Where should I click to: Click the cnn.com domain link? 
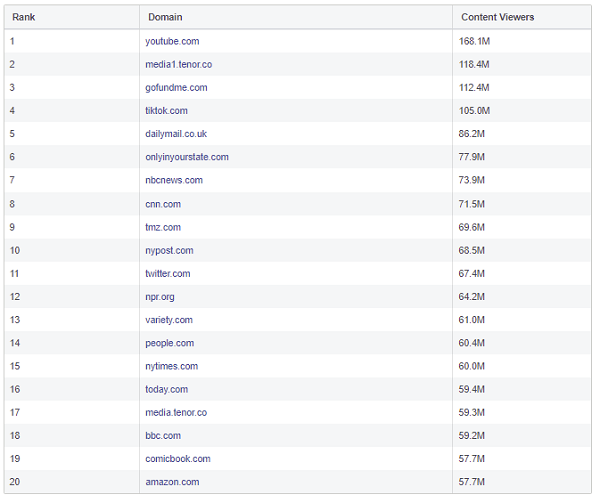click(163, 204)
